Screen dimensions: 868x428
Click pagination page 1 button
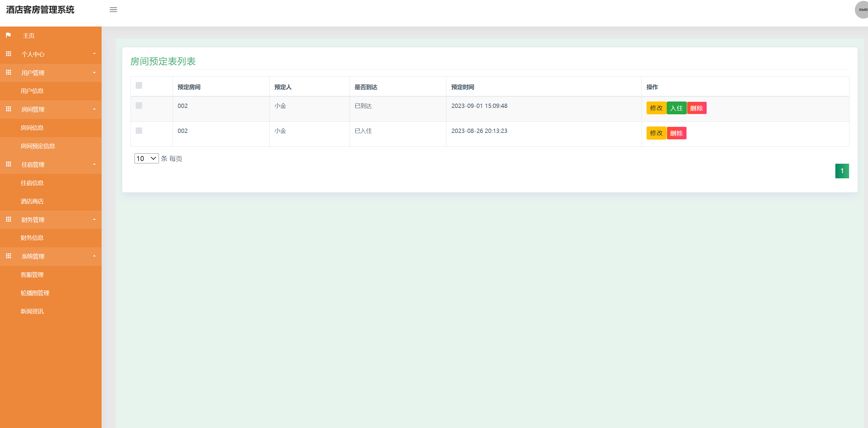842,171
